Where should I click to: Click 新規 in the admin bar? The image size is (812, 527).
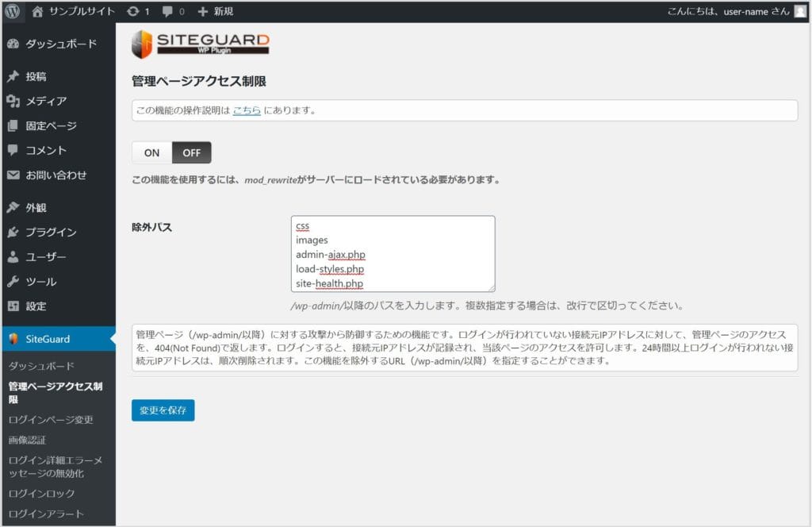[x=224, y=11]
